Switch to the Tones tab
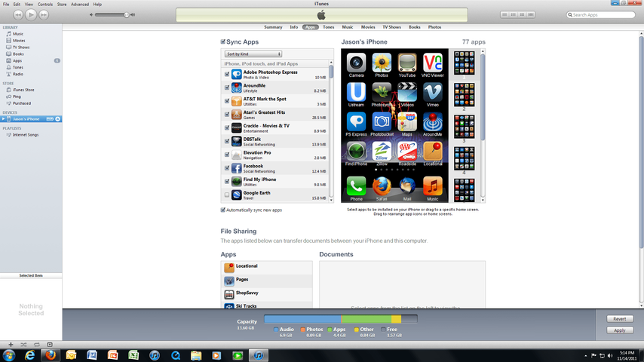Viewport: 644px width, 362px height. [x=329, y=27]
